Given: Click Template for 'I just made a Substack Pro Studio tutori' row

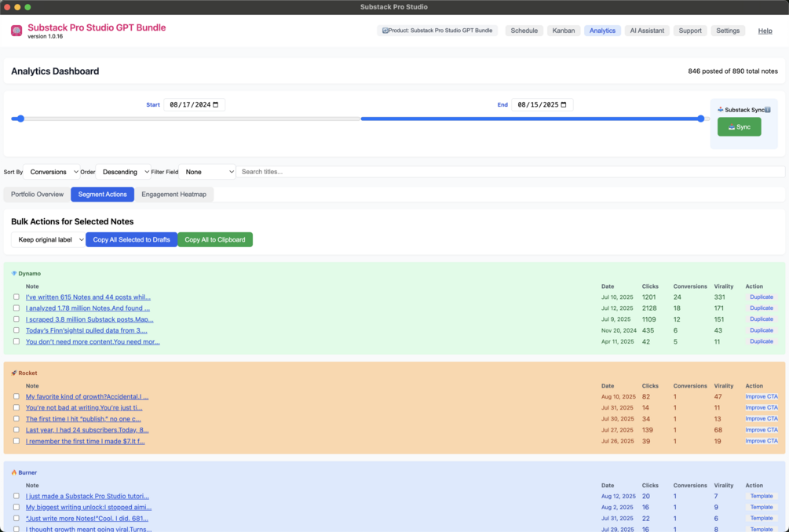Looking at the screenshot, I should tap(761, 497).
